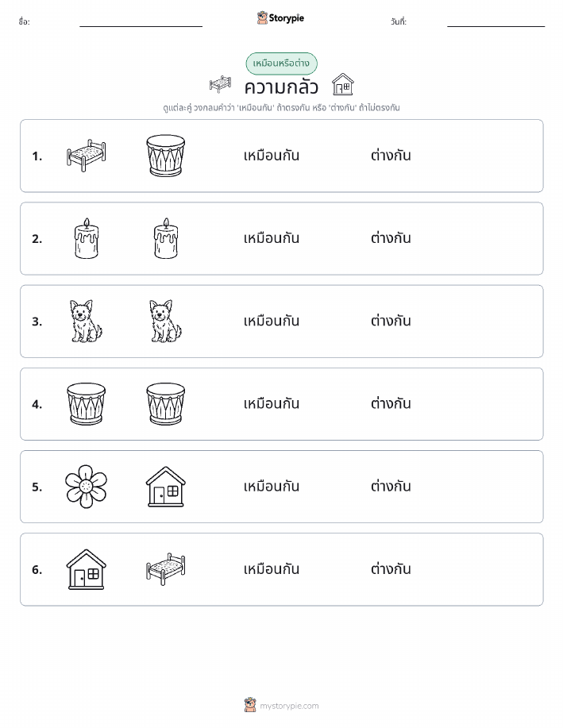Viewport: 563px width, 728px height.
Task: Click the house picture in row 5
Action: 165,487
